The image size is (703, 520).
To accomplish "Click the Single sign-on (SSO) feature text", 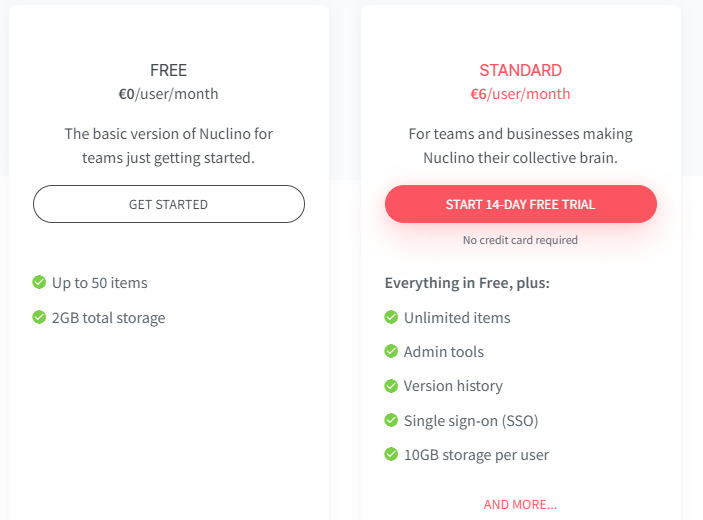I will 471,421.
